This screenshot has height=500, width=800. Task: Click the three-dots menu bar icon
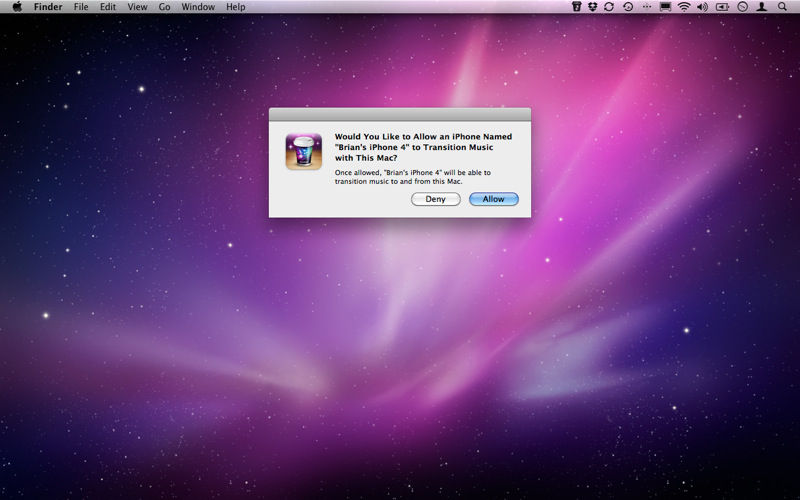pyautogui.click(x=646, y=7)
